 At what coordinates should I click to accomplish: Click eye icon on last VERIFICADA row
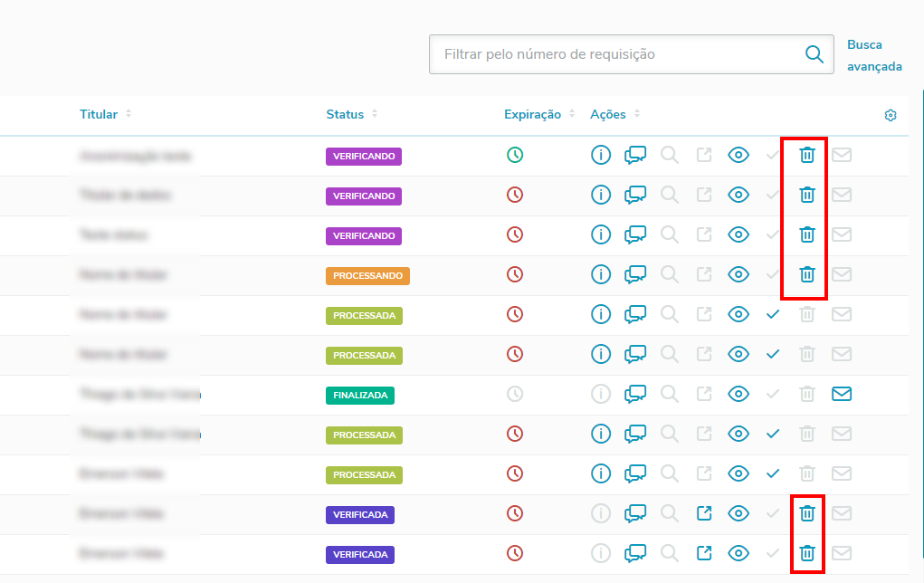coord(738,553)
